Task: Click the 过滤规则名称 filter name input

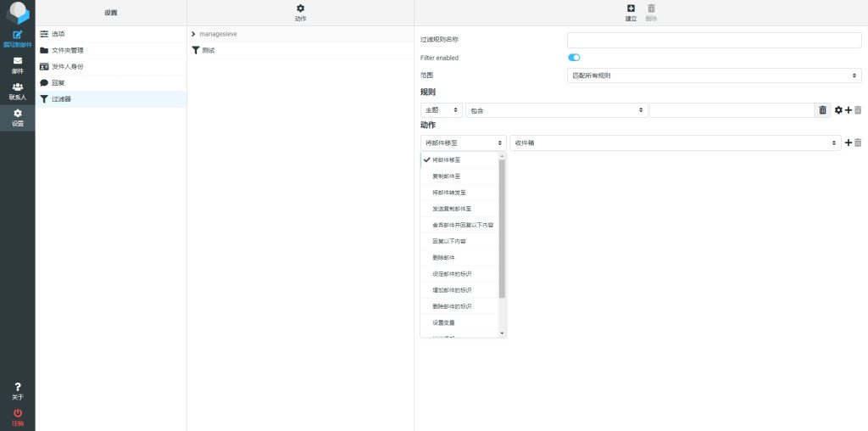Action: 714,40
